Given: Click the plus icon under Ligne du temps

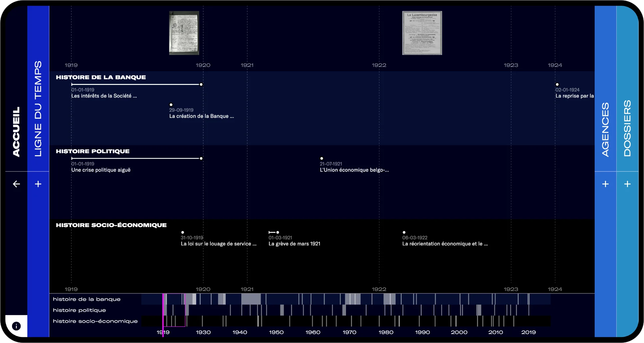Looking at the screenshot, I should (x=38, y=184).
